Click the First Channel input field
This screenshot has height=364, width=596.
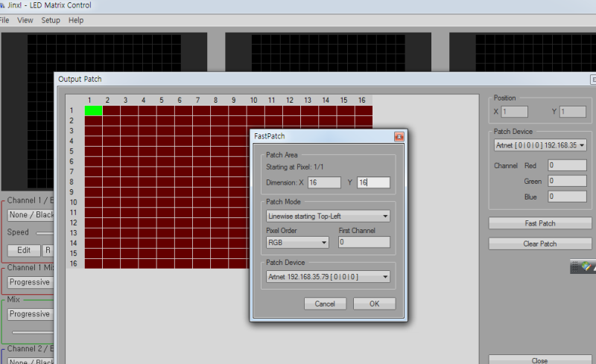point(364,242)
